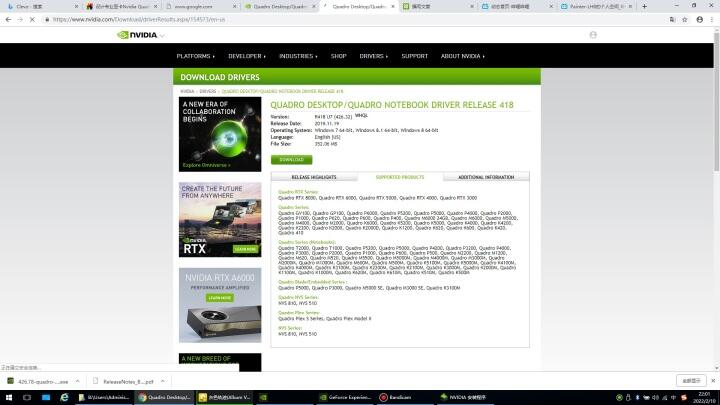Expand the PLATFORMS menu

pos(196,56)
